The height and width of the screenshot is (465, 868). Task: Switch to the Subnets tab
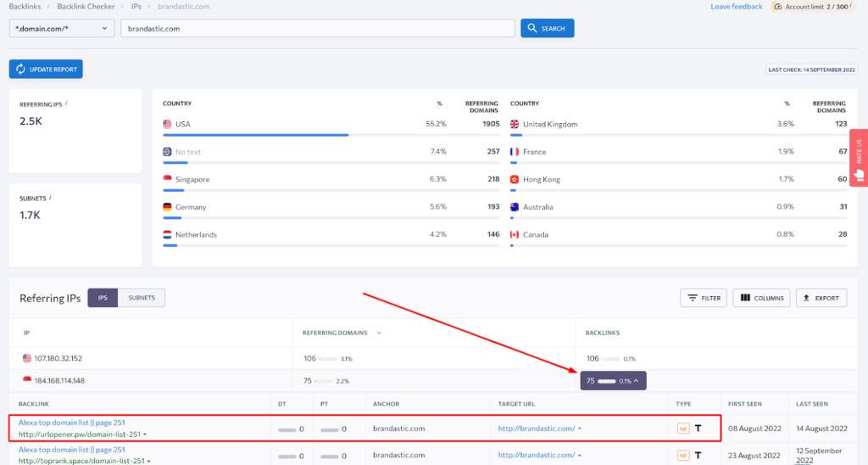142,298
